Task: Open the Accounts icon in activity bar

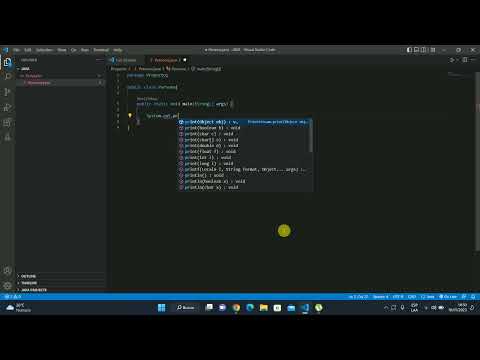Action: click(x=8, y=270)
